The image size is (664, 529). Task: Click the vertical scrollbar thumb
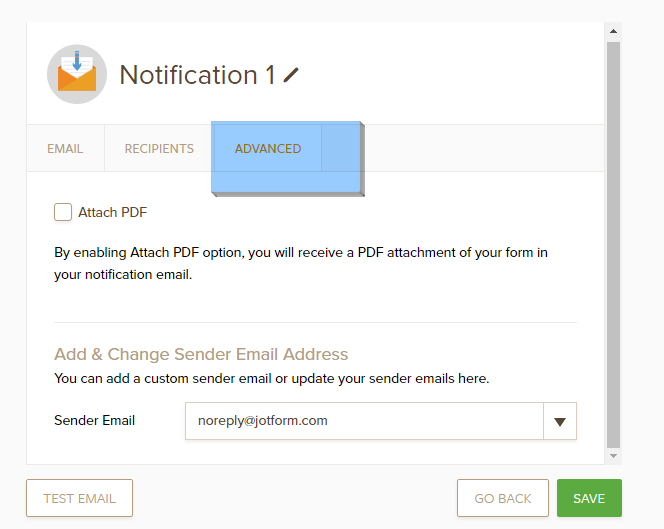613,240
